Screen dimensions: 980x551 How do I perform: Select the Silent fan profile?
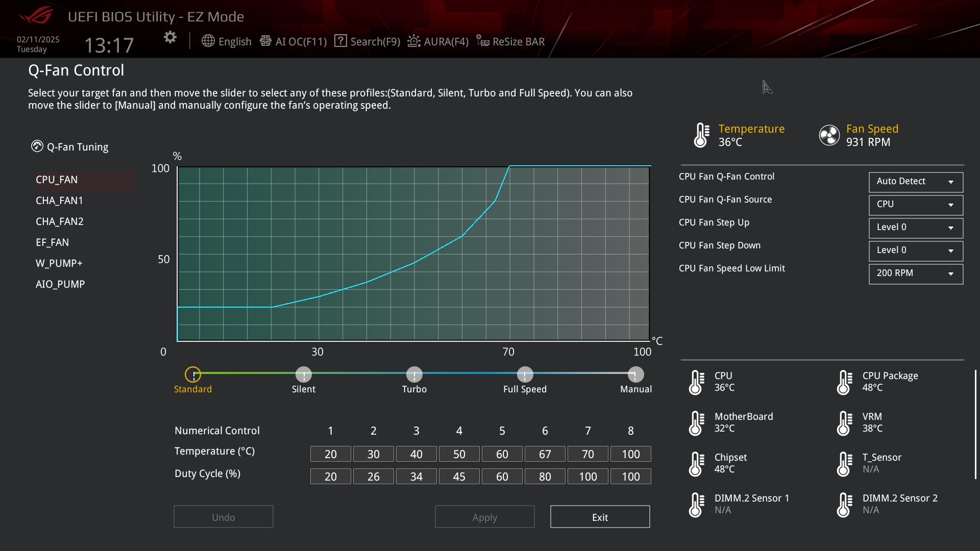(x=304, y=374)
